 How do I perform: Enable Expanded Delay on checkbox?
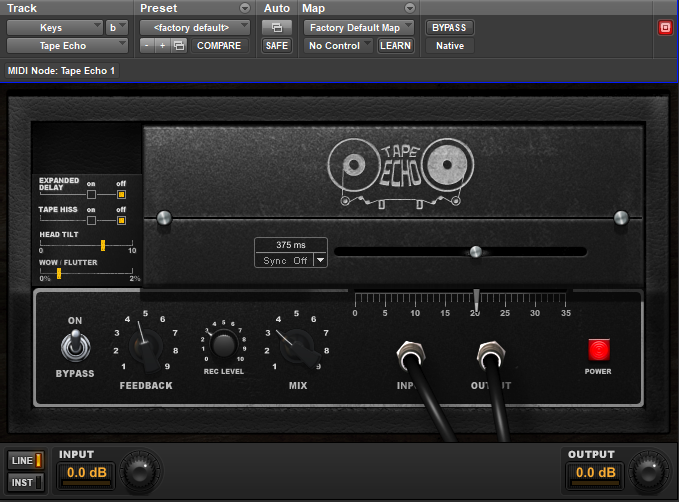click(x=91, y=194)
